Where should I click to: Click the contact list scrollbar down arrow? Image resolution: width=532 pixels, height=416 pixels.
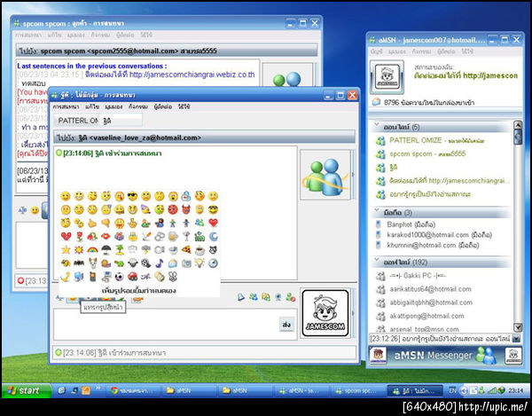coord(518,327)
